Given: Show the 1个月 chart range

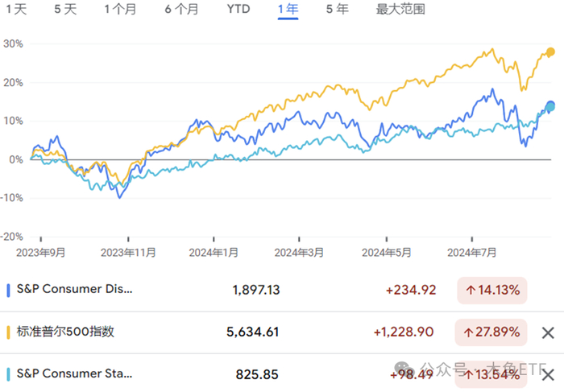Looking at the screenshot, I should click(x=120, y=10).
